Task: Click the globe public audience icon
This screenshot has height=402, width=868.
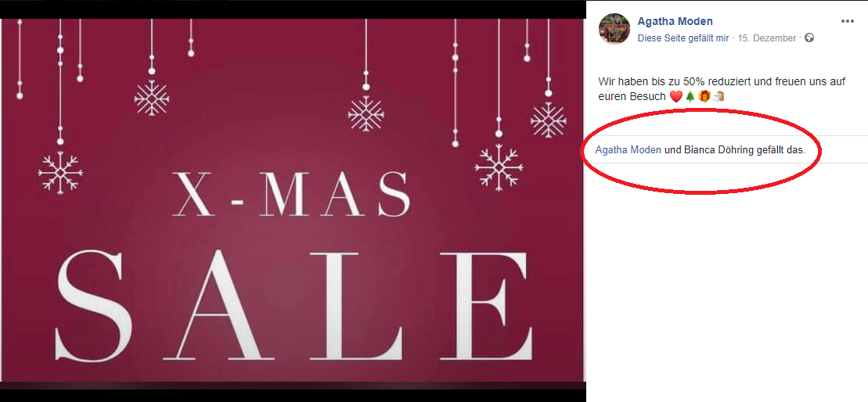Action: [x=810, y=38]
